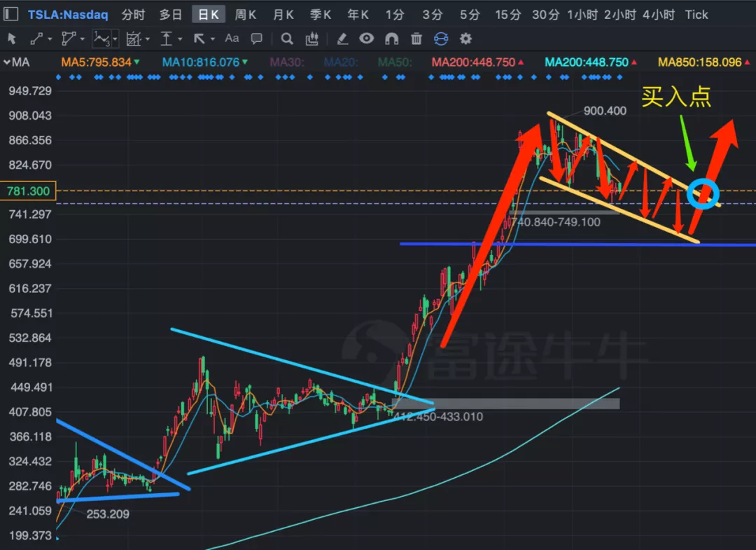Click the 253.209 low price annotation
Viewport: 756px width, 550px height.
108,514
